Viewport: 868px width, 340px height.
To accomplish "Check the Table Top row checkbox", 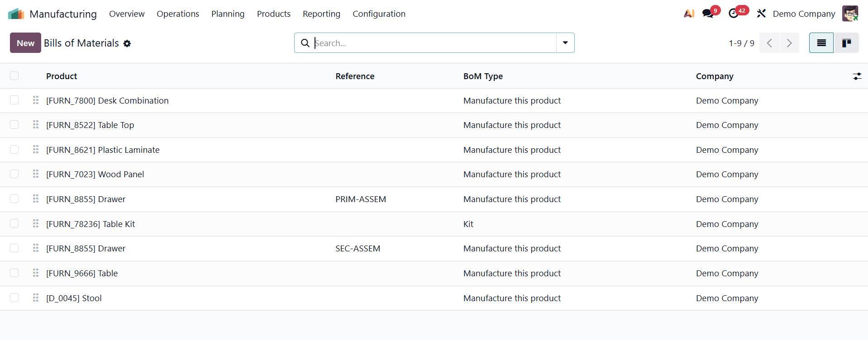I will (x=14, y=124).
